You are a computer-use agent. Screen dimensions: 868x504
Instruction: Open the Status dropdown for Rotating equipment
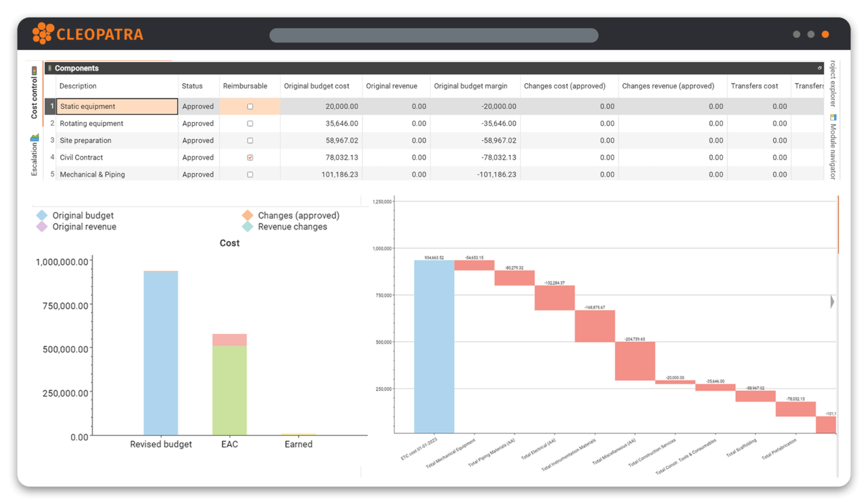pos(198,123)
